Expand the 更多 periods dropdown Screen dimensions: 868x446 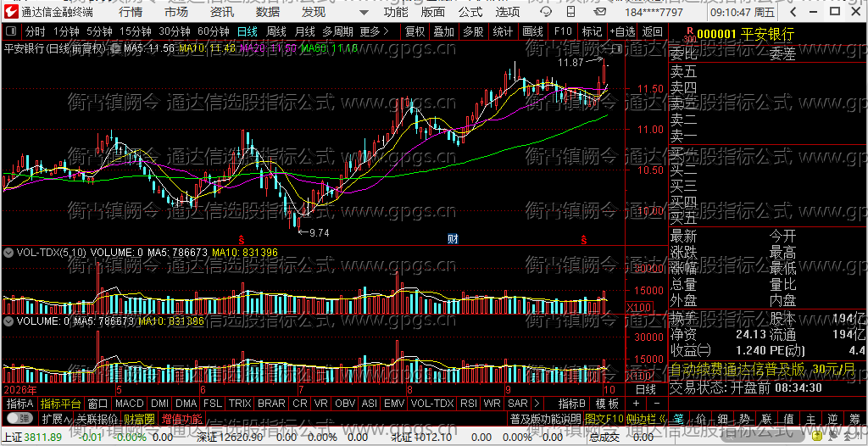374,31
